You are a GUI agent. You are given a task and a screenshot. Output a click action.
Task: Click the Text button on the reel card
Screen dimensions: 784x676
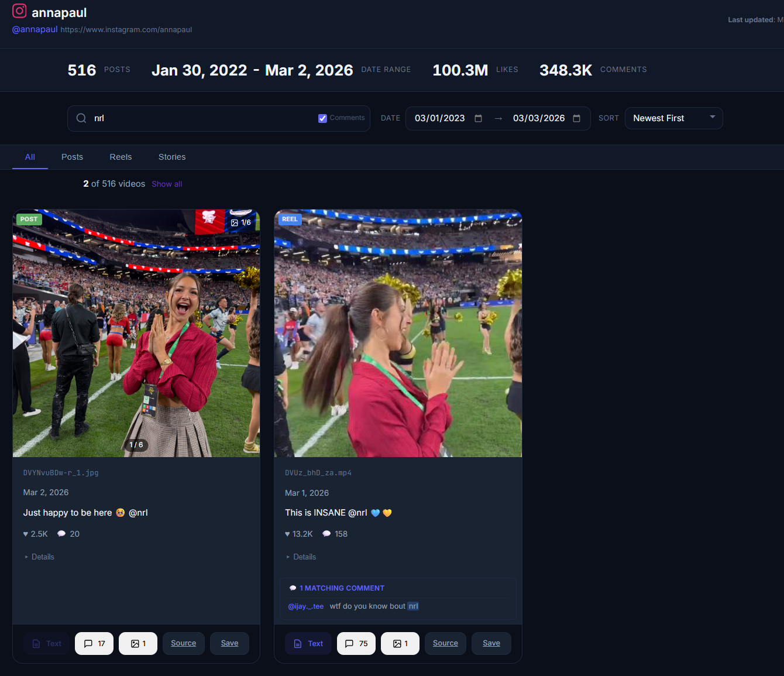(x=308, y=643)
